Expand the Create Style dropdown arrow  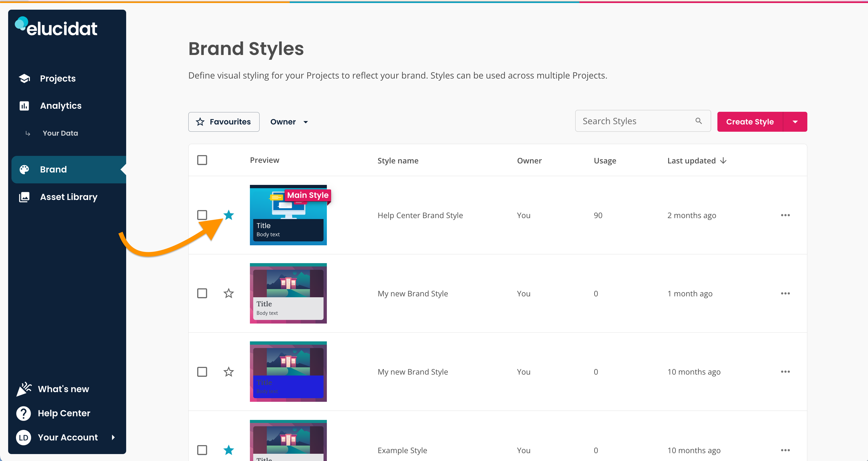tap(795, 122)
